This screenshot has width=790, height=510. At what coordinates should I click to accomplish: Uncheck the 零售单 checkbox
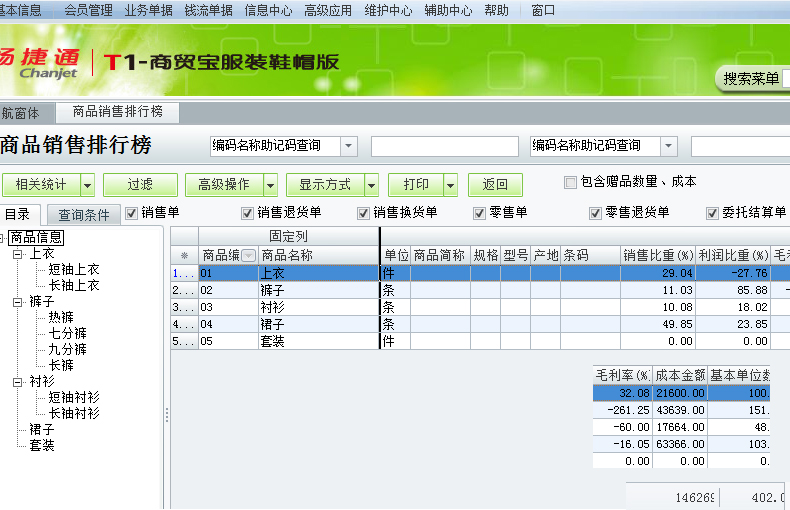479,213
